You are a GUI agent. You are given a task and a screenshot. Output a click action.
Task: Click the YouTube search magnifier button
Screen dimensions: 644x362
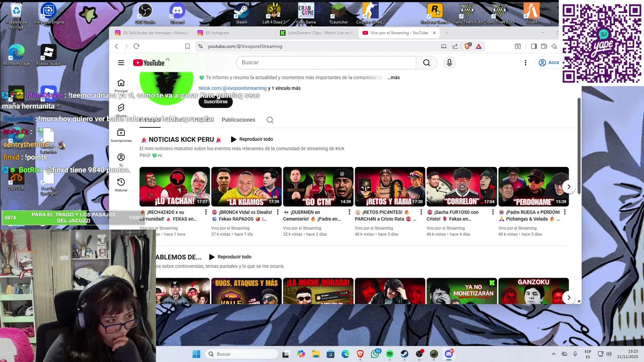427,63
